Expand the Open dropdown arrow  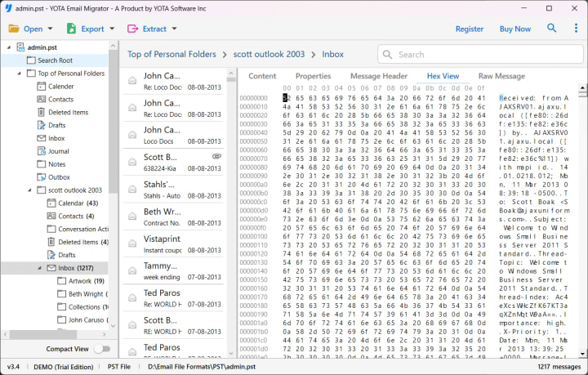(x=51, y=29)
